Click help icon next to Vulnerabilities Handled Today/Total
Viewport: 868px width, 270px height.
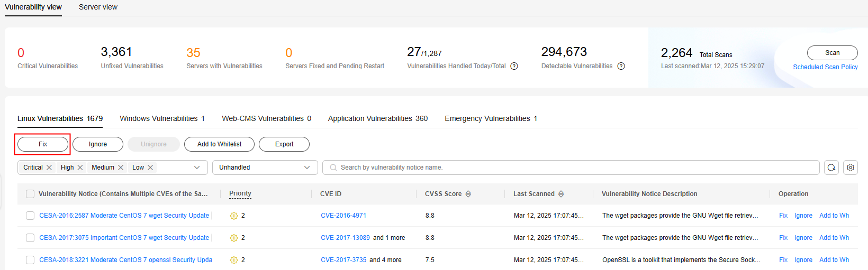pos(514,66)
